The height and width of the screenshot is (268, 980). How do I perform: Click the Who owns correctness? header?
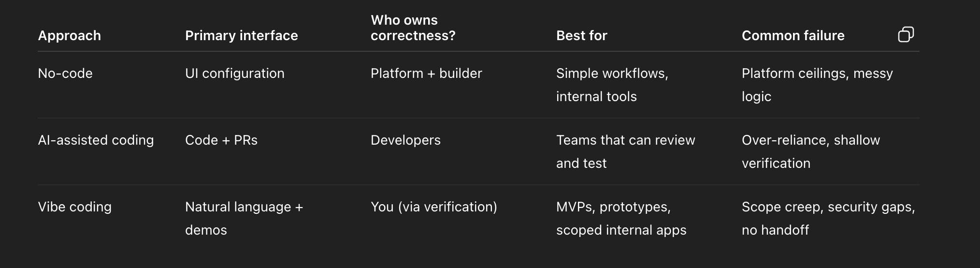[x=413, y=28]
